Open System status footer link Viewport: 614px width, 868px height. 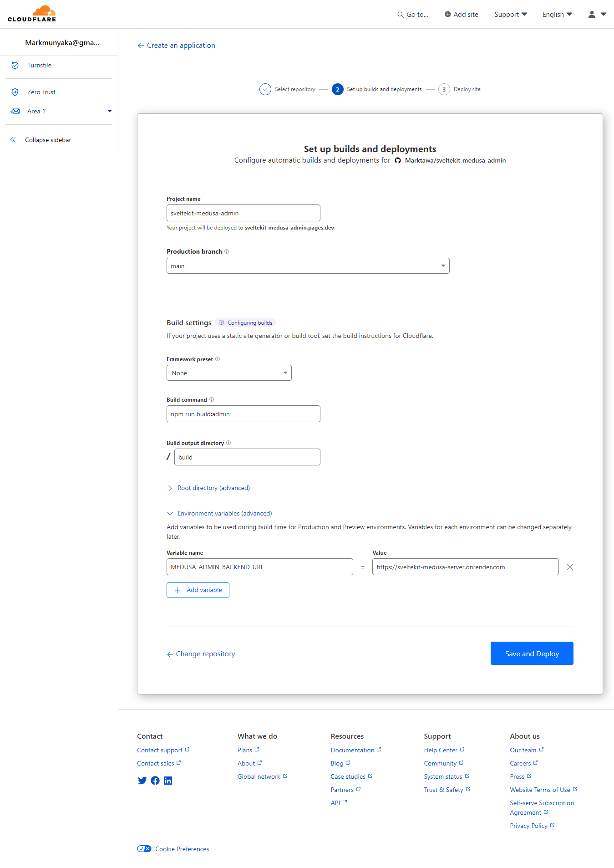click(x=447, y=776)
